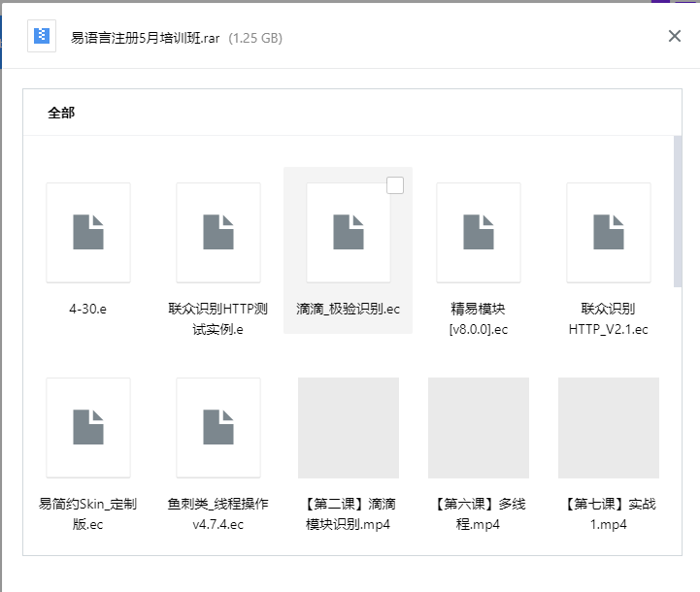Click the file list scrollbar thumb
Image resolution: width=700 pixels, height=592 pixels.
click(678, 212)
